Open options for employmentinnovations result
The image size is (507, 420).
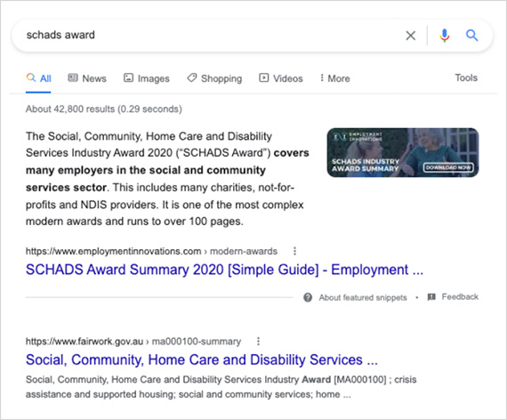coord(294,251)
